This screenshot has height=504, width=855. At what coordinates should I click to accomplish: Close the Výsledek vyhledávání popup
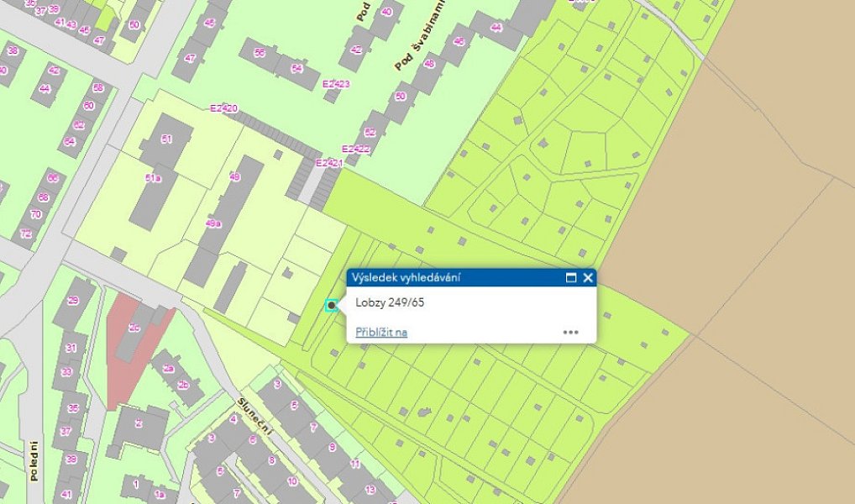click(587, 278)
